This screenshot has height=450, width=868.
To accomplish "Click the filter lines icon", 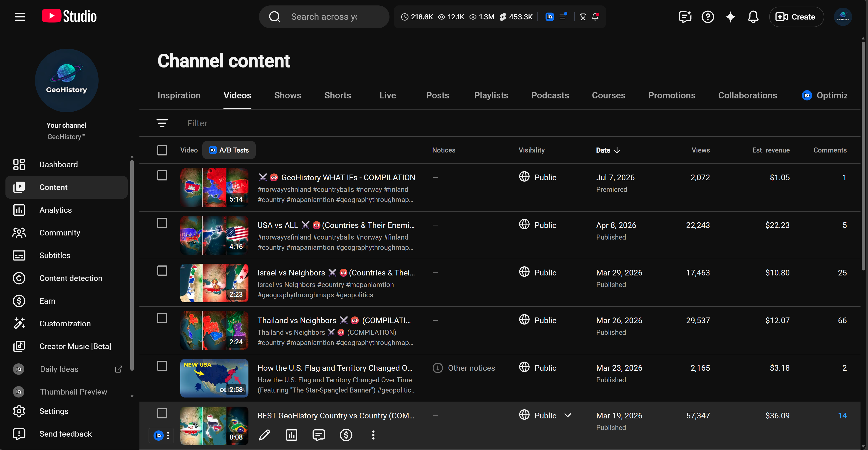I will (x=162, y=123).
